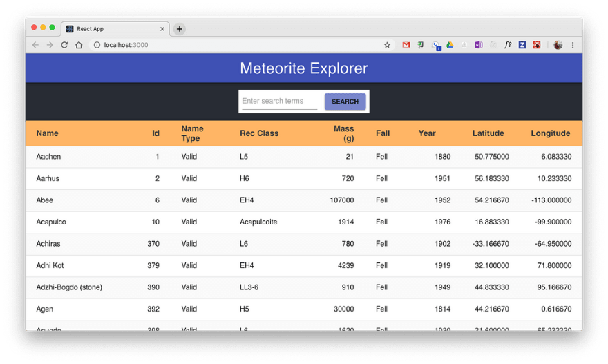Image resolution: width=608 pixels, height=364 pixels.
Task: Click the Latitude column header
Action: pos(488,133)
